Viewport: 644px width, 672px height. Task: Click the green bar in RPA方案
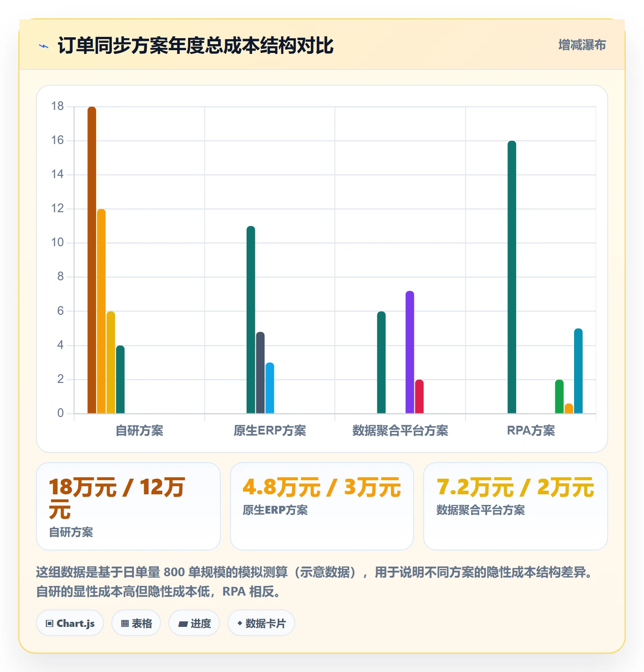coord(559,396)
